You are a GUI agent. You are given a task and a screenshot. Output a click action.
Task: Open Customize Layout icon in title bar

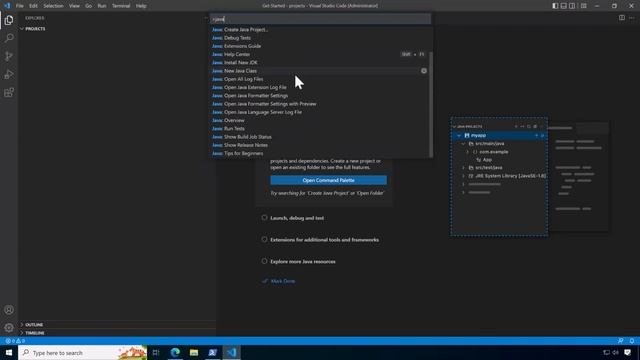584,6
